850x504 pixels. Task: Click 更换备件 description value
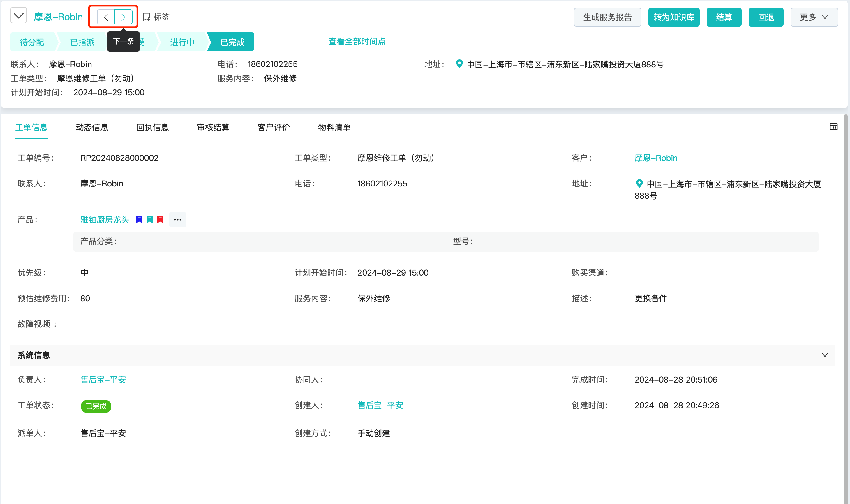click(x=651, y=298)
